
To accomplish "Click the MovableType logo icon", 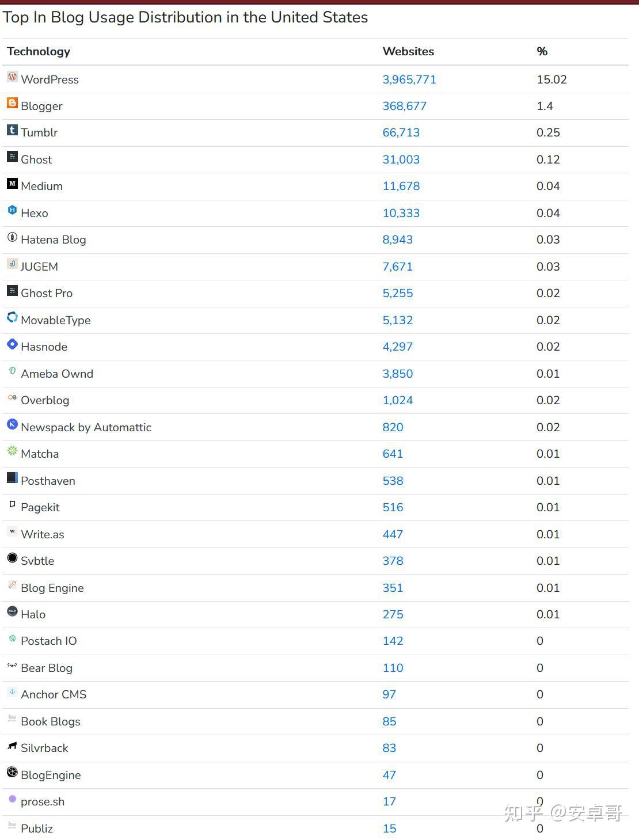I will pos(12,317).
